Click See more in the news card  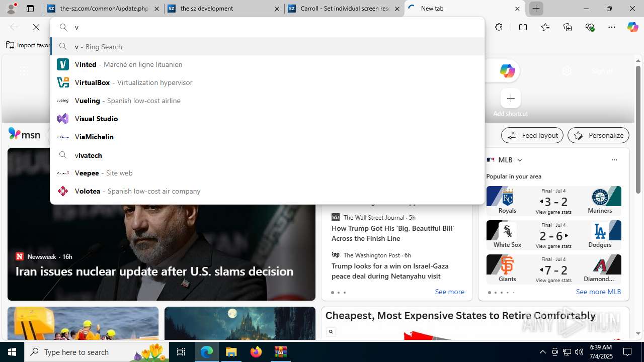[449, 292]
